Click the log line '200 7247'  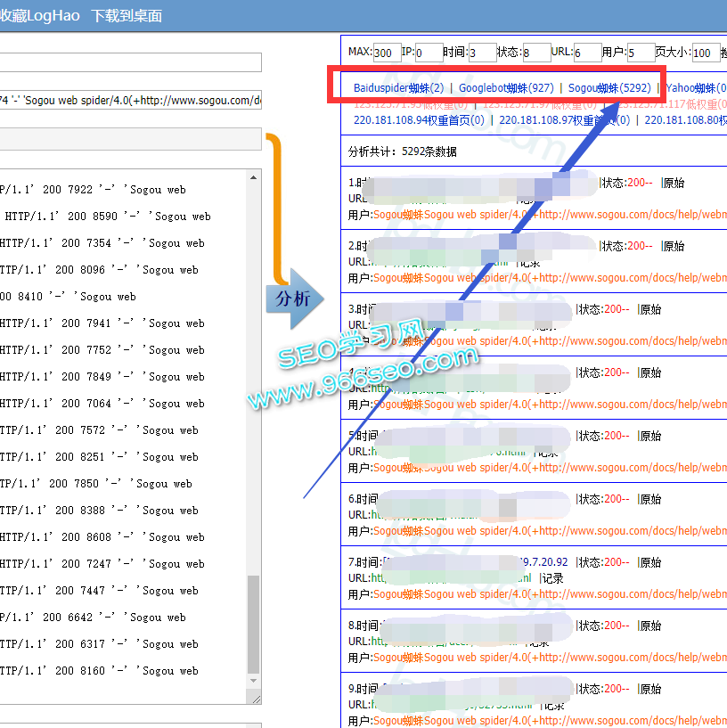[x=102, y=564]
